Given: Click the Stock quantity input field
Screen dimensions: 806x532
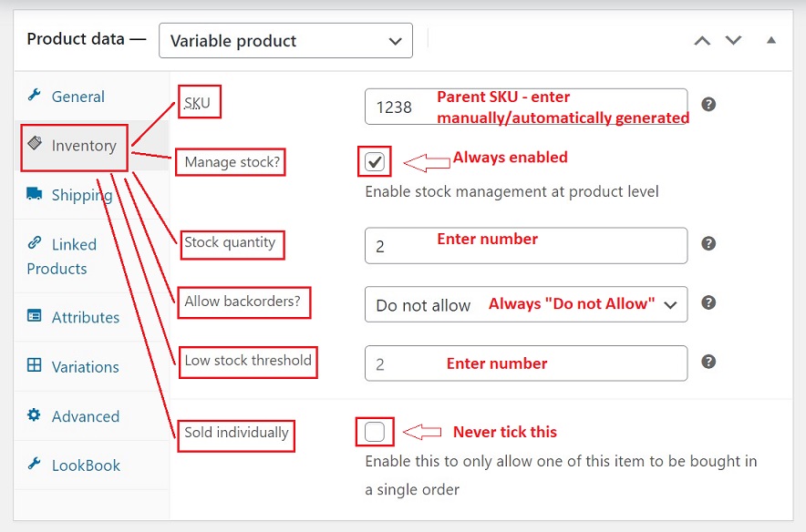Looking at the screenshot, I should pos(525,245).
